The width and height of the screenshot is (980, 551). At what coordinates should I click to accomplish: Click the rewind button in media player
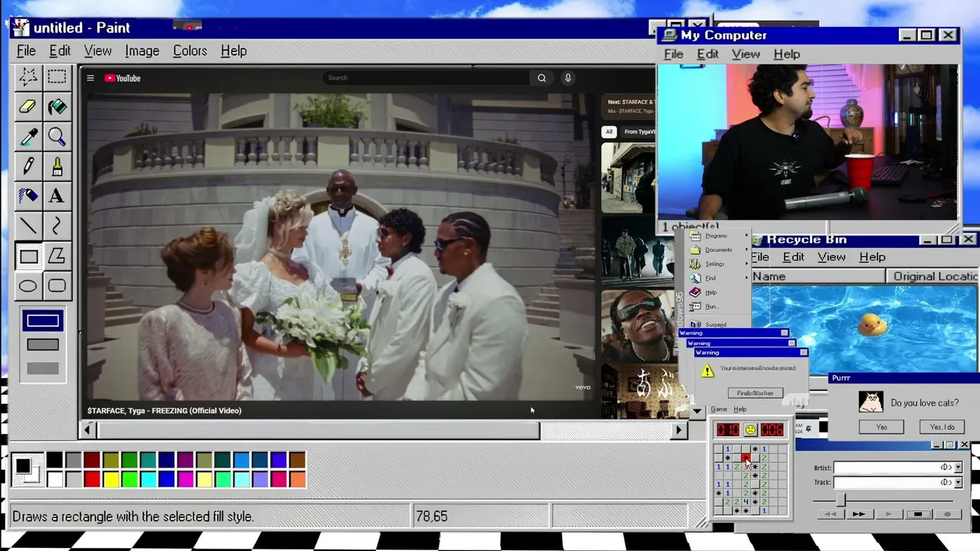point(828,514)
